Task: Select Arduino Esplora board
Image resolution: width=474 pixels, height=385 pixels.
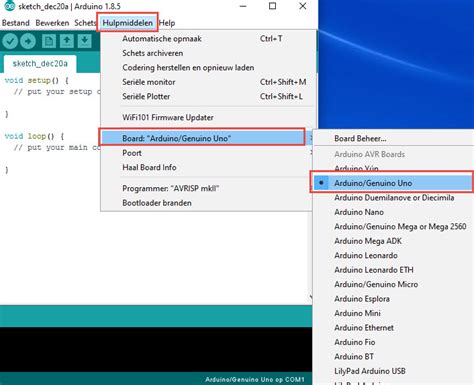Action: [x=393, y=299]
